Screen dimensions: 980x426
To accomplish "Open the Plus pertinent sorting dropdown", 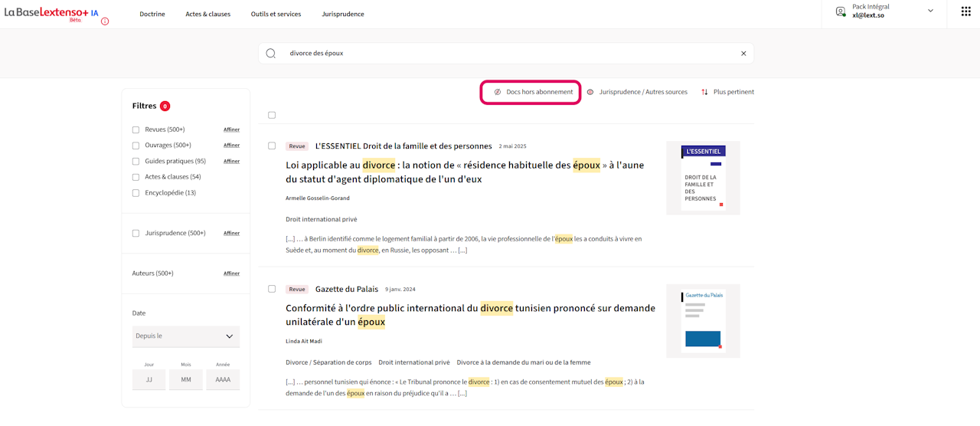I will pos(727,92).
